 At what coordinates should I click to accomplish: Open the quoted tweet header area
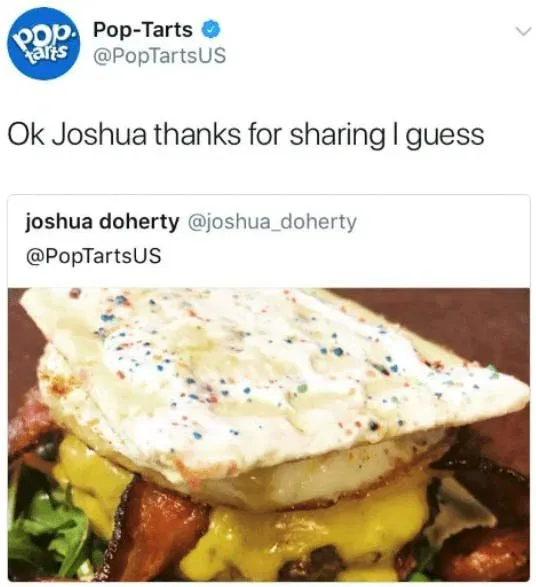click(x=268, y=241)
